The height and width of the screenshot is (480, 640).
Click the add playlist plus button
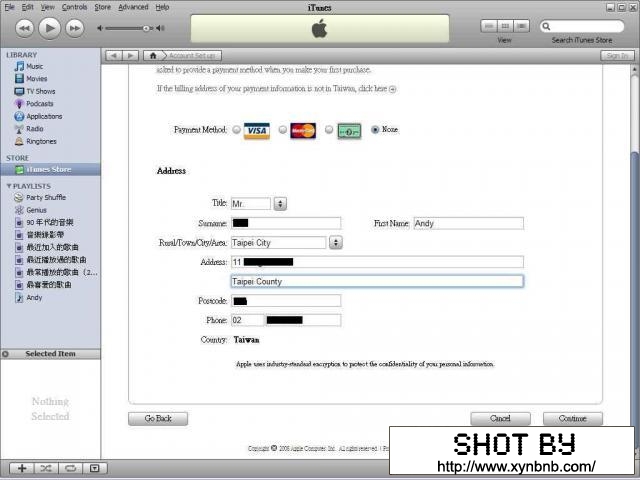(22, 468)
